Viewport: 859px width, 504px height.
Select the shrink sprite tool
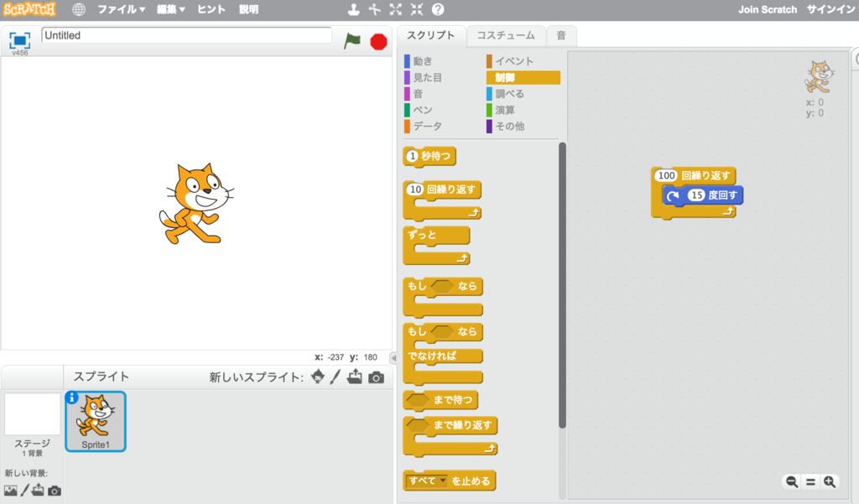(417, 9)
